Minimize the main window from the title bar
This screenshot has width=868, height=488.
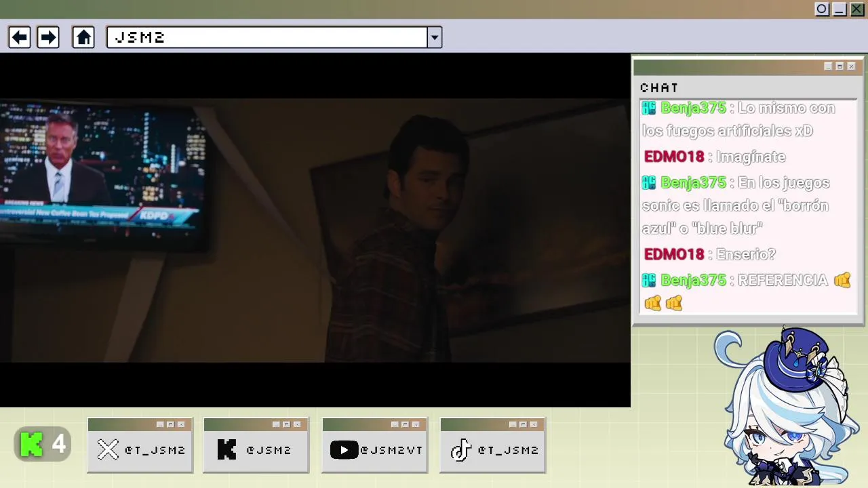(x=840, y=9)
